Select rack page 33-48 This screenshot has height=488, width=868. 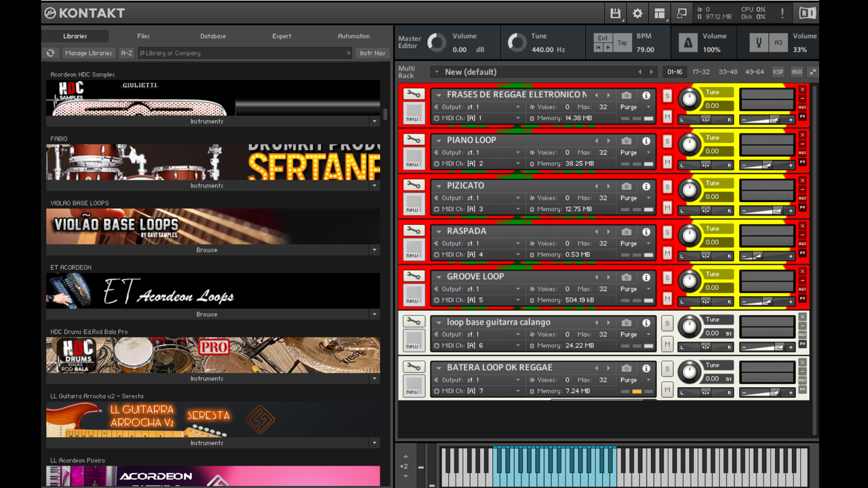point(728,72)
